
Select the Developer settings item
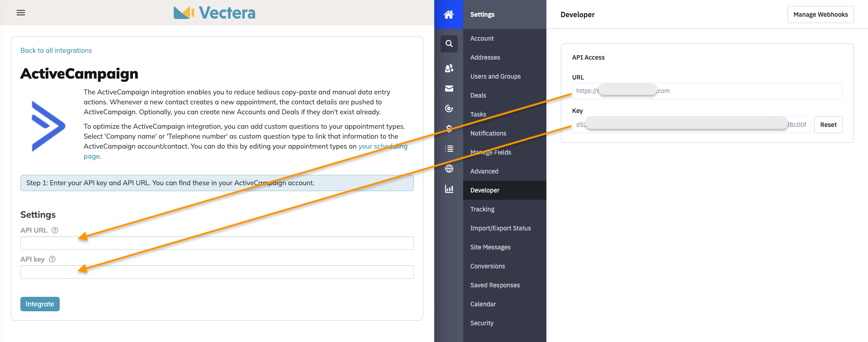click(505, 190)
